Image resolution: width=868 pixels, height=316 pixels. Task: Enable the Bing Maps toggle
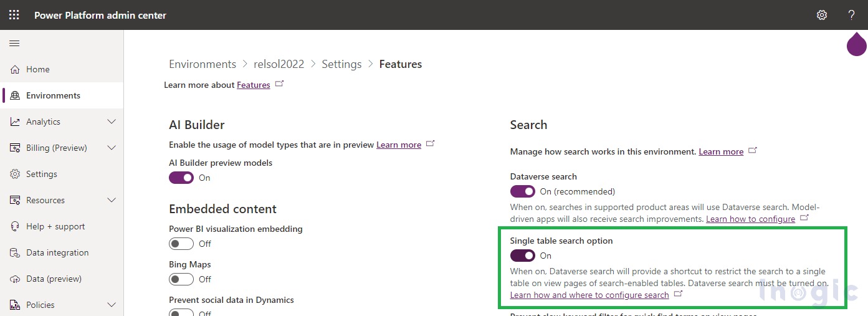pyautogui.click(x=181, y=279)
